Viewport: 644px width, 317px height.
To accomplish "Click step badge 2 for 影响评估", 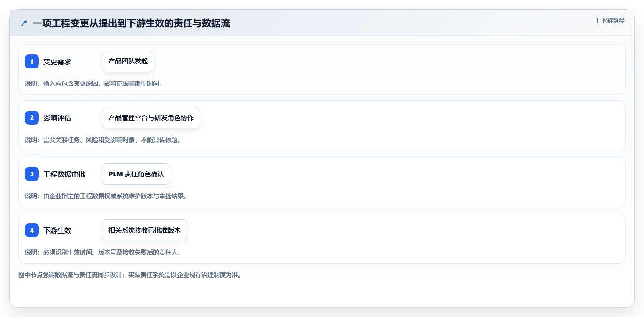I will coord(32,118).
